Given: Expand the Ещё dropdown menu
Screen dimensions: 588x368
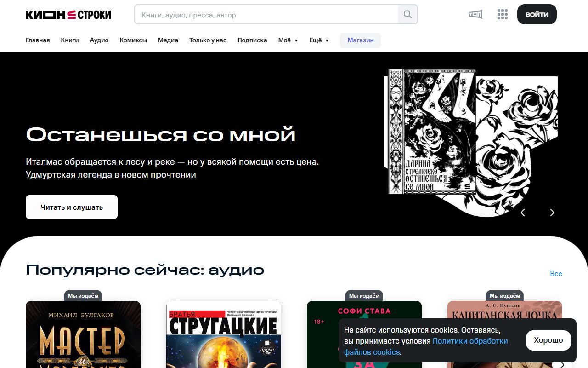Looking at the screenshot, I should click(319, 40).
